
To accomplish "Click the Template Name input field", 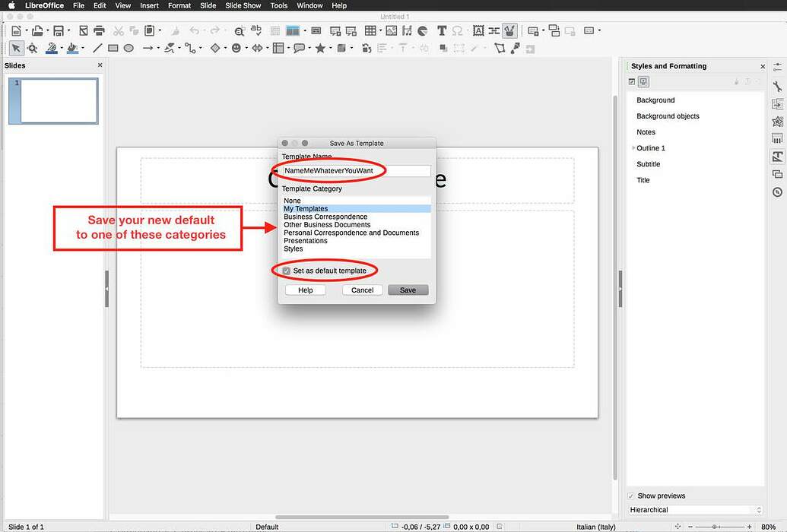I will coord(357,171).
